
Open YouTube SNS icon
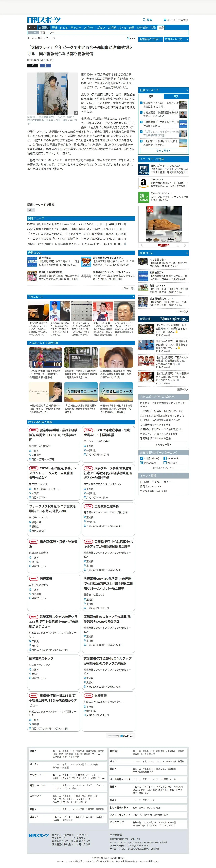[x=165, y=463]
